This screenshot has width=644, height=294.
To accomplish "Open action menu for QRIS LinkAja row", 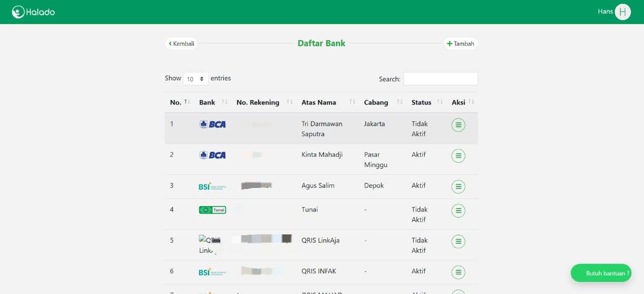I will (458, 242).
